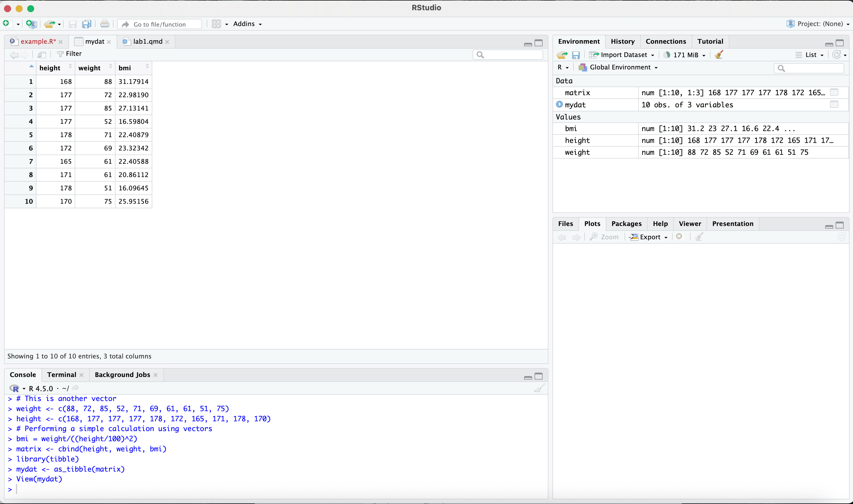
Task: Open the Import Dataset dropdown
Action: click(x=624, y=55)
